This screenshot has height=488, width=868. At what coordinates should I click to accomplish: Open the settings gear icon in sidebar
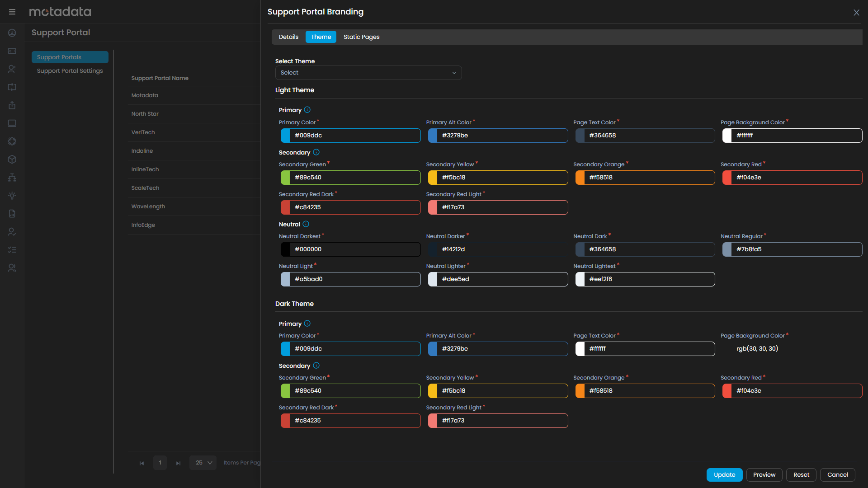(12, 141)
